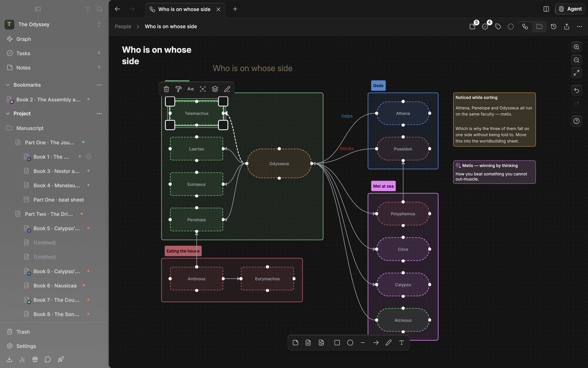Screen dimensions: 588x368
Task: Zoom out on the canvas
Action: [576, 60]
